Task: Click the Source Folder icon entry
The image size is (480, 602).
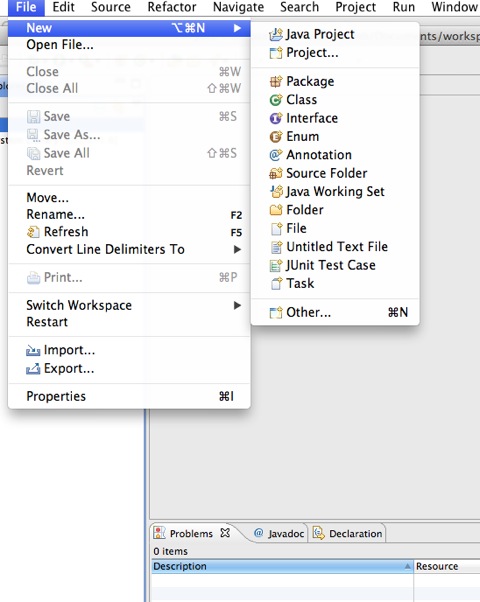Action: [276, 174]
